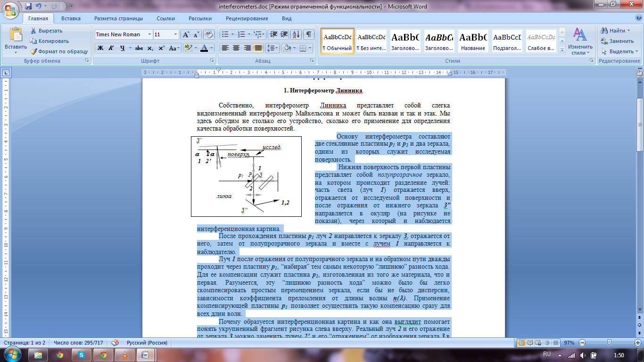Cut selection with Вырезать scissors
Screen dimensions: 644x362
click(46, 31)
